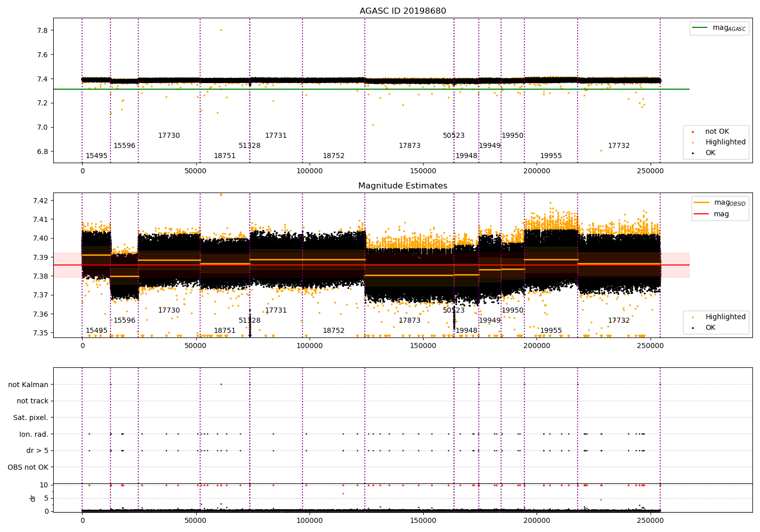Click obsid label 15495 in AGASC plot
The height and width of the screenshot is (532, 760).
tap(96, 156)
